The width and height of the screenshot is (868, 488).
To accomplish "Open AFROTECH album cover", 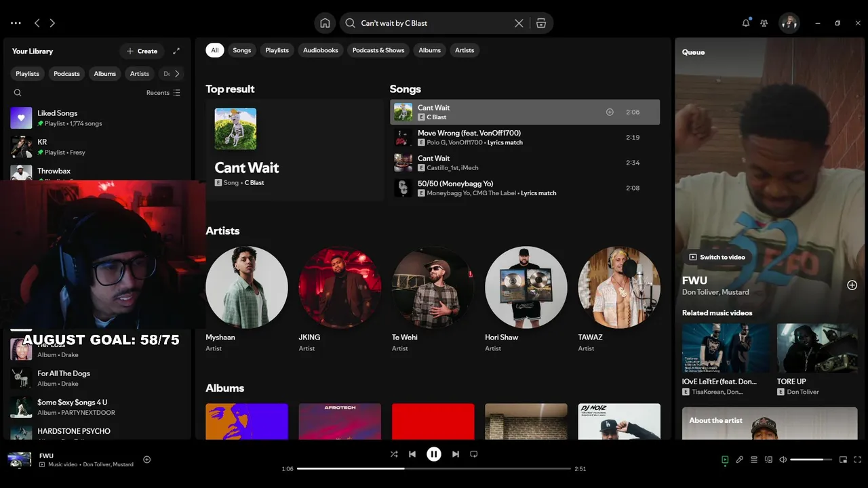I will tap(340, 422).
